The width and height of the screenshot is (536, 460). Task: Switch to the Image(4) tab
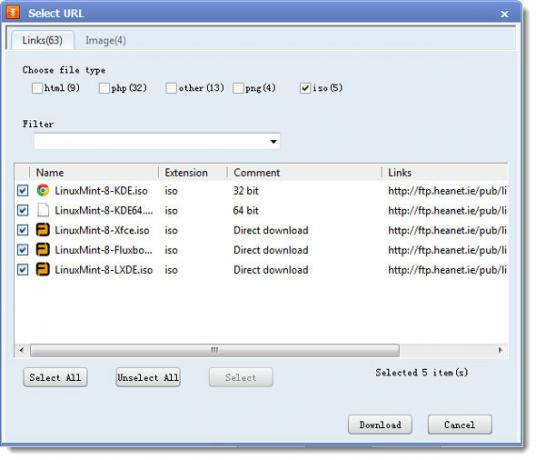(106, 40)
